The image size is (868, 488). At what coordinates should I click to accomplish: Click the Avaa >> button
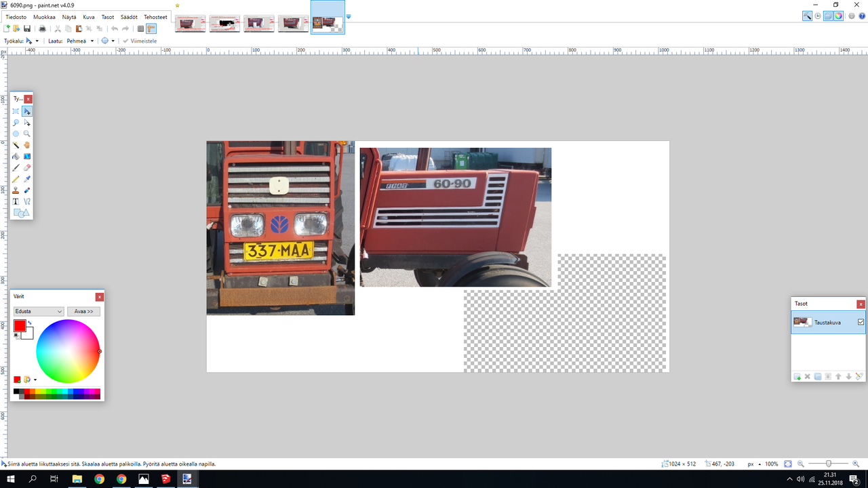pos(83,311)
